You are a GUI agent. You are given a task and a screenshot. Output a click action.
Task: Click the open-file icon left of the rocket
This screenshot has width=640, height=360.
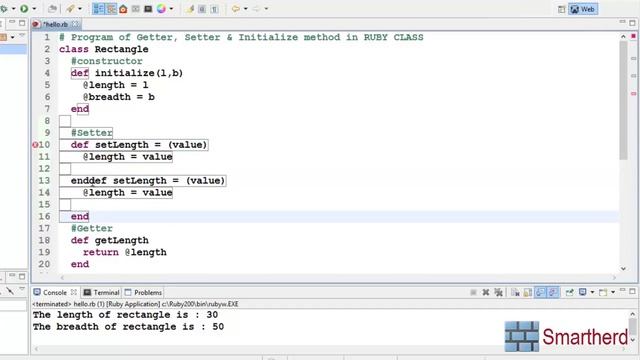click(x=52, y=9)
